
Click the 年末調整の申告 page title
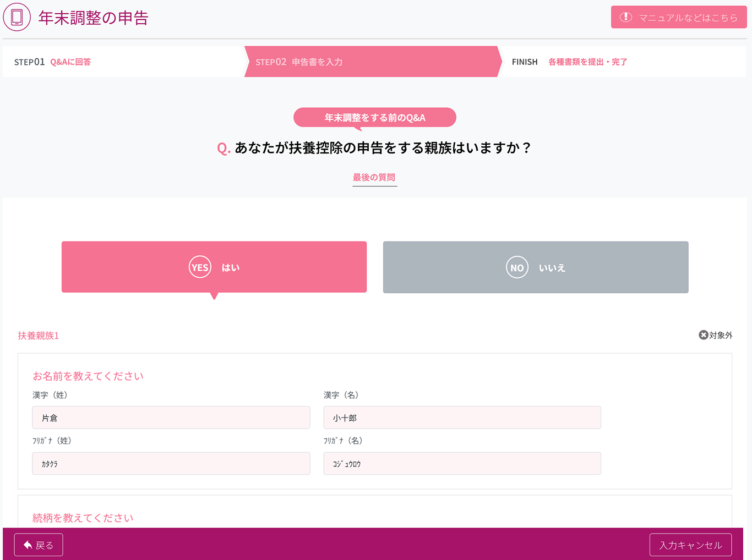93,18
